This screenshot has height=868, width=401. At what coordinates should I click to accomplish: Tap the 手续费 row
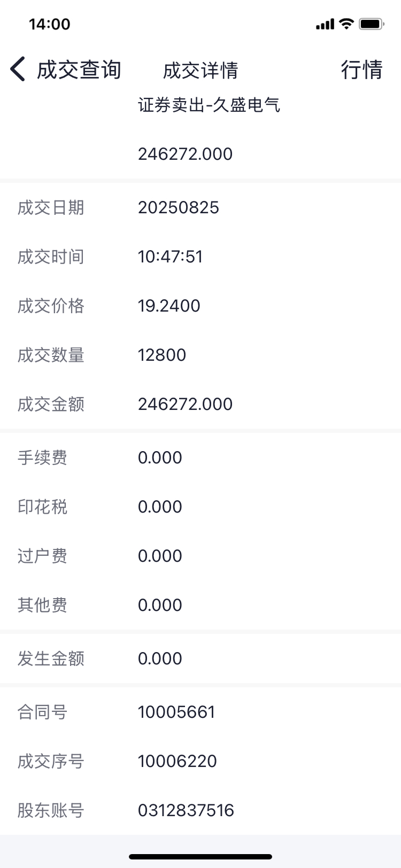click(200, 458)
